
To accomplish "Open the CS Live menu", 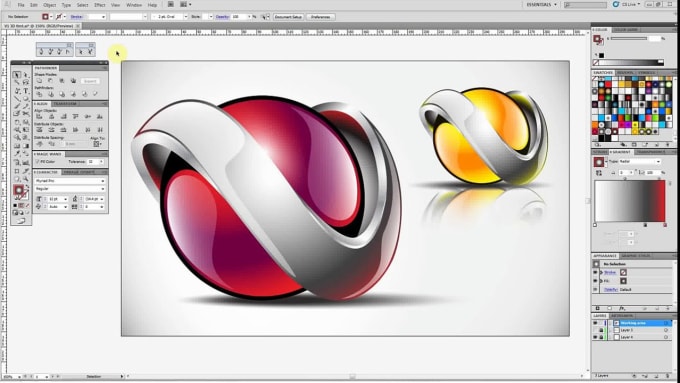I will [x=627, y=4].
